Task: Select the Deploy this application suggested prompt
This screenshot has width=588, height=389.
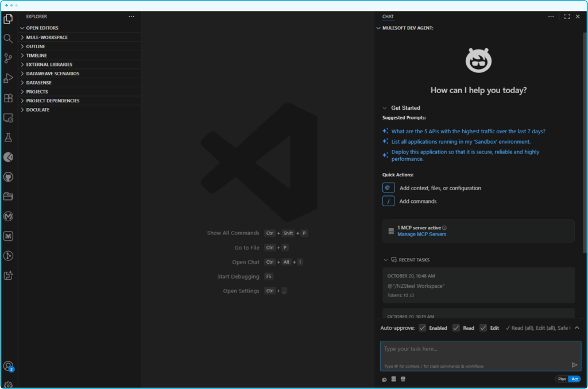Action: click(x=465, y=155)
